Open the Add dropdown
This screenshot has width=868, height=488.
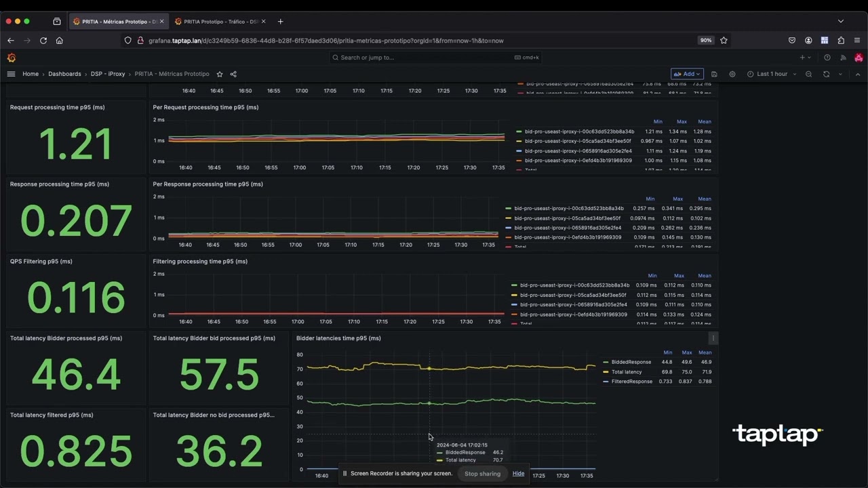coord(687,74)
